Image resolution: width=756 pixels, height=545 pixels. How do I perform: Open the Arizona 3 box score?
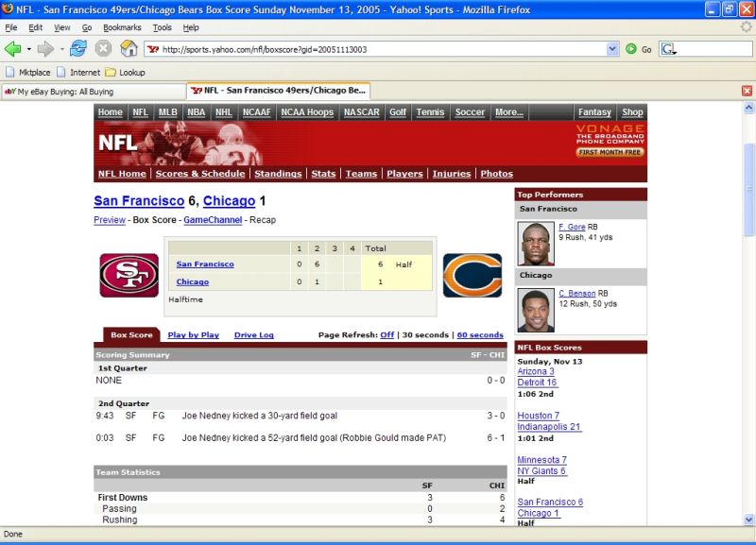tap(536, 371)
